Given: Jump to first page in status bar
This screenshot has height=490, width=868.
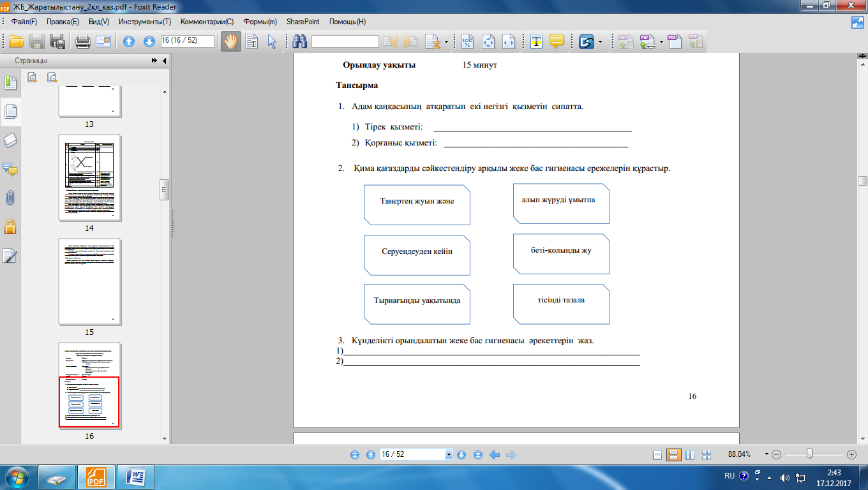Looking at the screenshot, I should (355, 455).
